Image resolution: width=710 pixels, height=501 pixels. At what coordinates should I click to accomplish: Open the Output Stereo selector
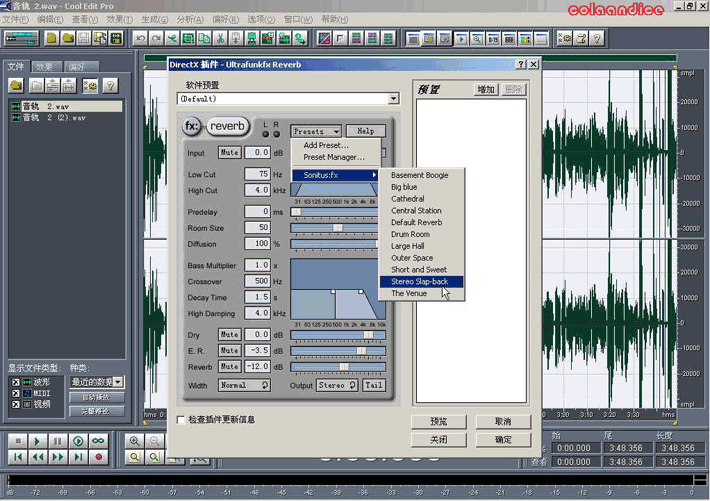coord(336,385)
